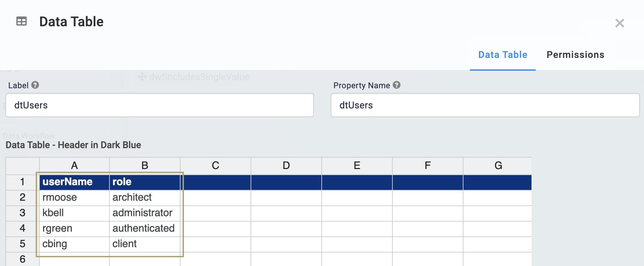644x266 pixels.
Task: Click the Label input field containing dtUsers
Action: (160, 105)
